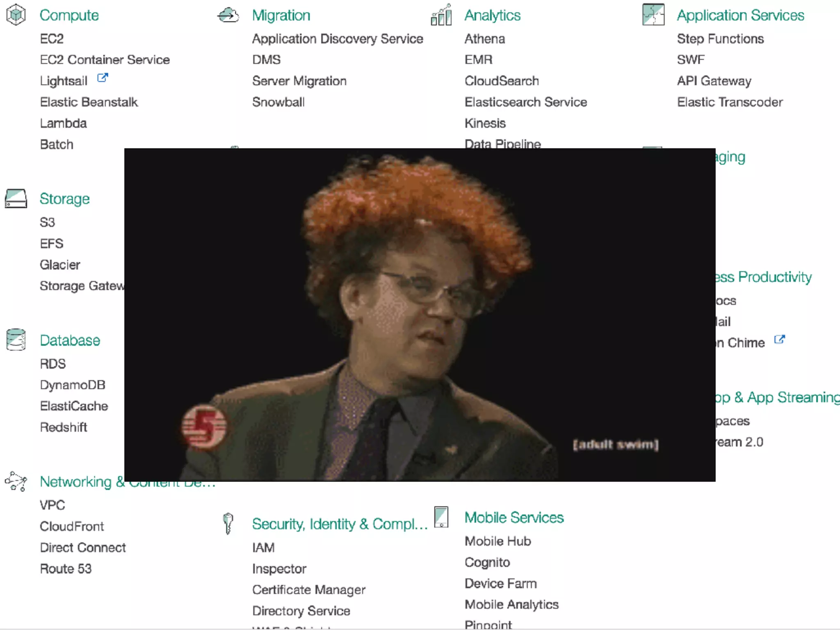This screenshot has width=840, height=630.
Task: Click the centered adult swim GIF image
Action: coord(420,315)
